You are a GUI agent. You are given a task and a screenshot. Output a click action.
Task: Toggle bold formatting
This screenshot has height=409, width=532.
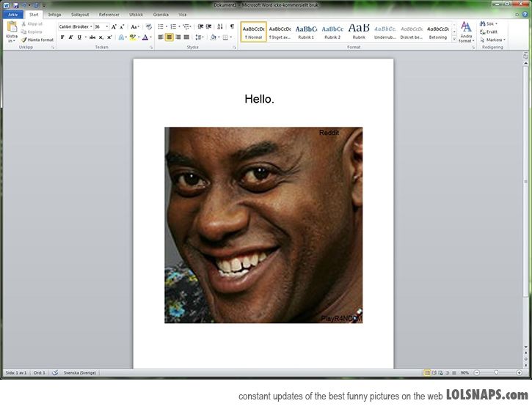pos(62,37)
